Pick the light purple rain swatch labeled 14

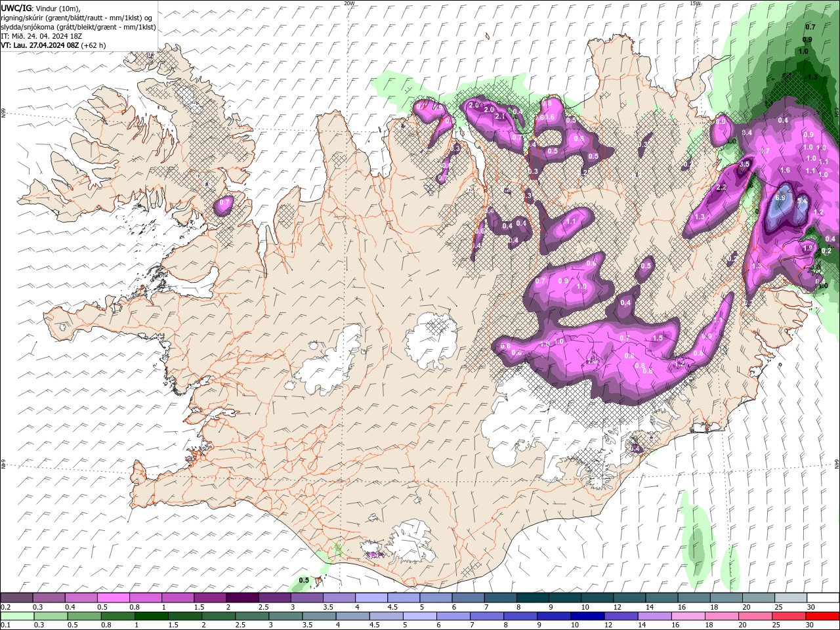coord(654,616)
